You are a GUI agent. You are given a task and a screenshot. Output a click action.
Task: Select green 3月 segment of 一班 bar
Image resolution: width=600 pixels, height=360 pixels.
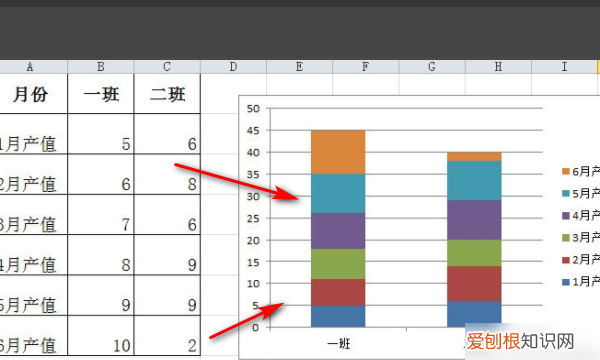click(x=338, y=264)
